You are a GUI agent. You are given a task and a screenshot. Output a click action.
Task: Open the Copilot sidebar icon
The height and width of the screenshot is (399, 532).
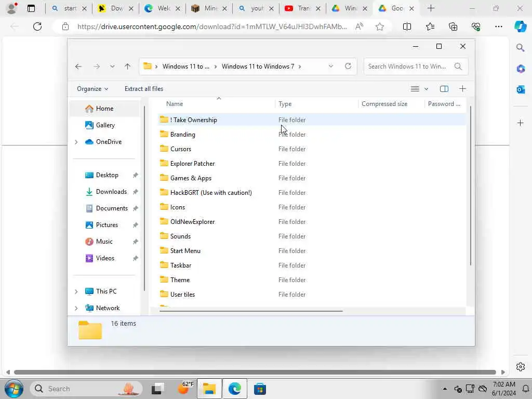(x=520, y=26)
